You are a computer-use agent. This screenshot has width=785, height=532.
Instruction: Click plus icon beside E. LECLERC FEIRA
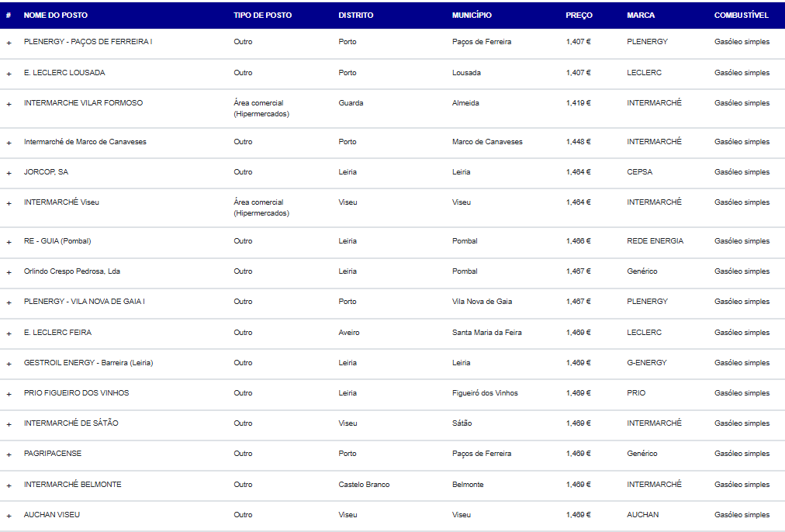(9, 333)
